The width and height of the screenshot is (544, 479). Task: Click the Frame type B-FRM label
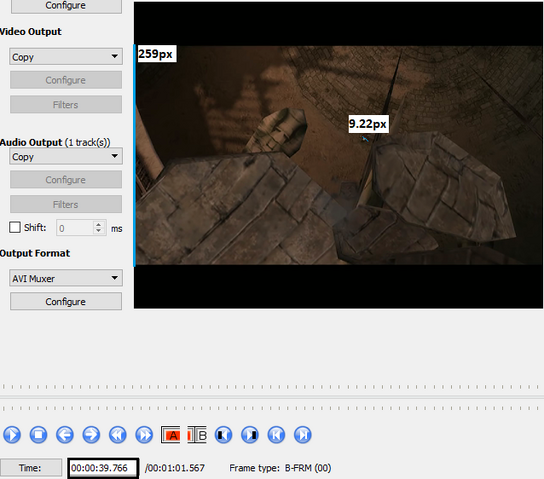(x=280, y=468)
